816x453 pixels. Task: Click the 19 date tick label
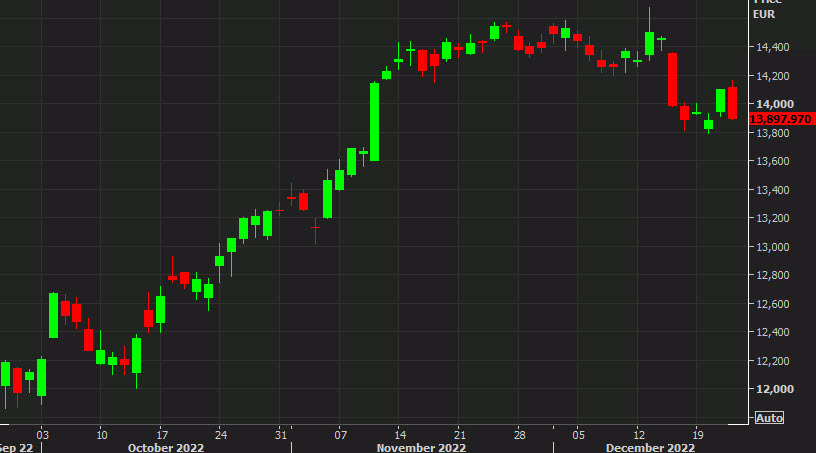point(698,435)
